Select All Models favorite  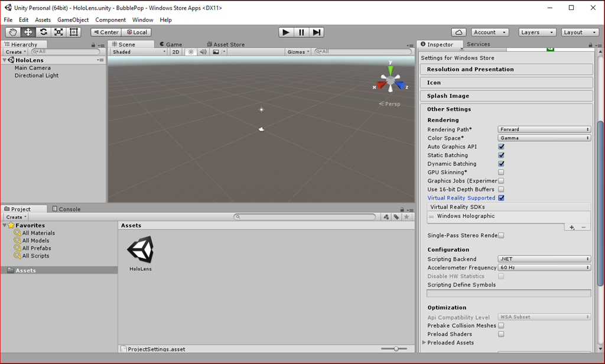click(32, 240)
